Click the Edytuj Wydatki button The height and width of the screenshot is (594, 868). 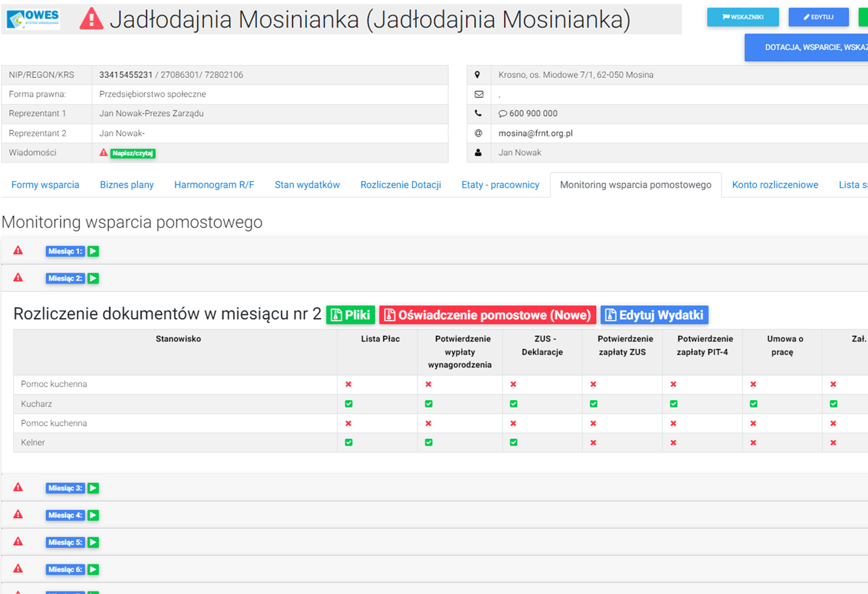pyautogui.click(x=654, y=315)
